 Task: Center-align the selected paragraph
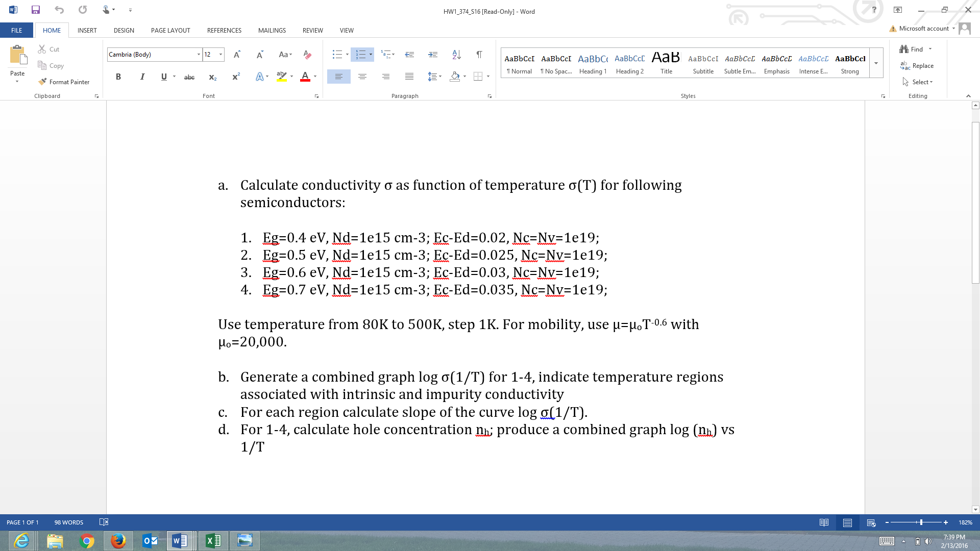[362, 77]
